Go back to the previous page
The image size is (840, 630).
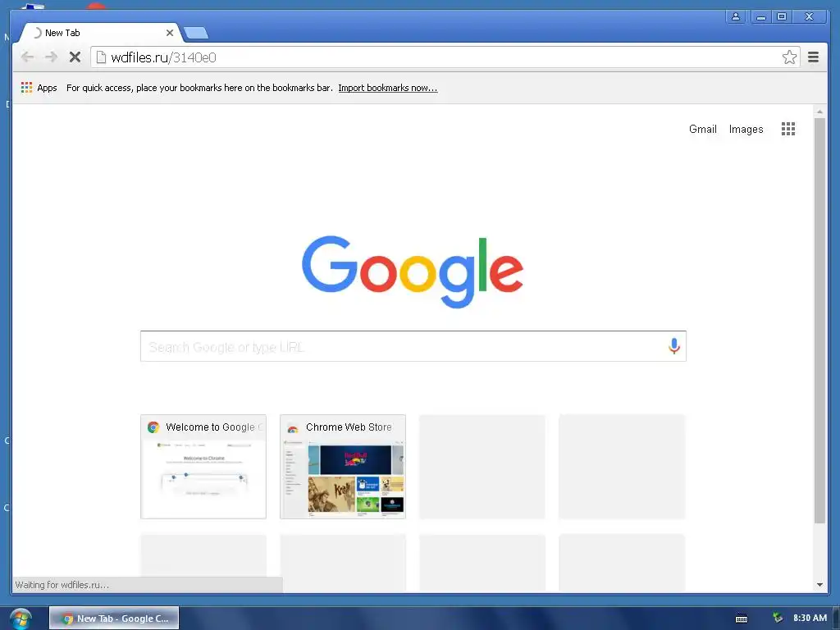(x=27, y=57)
